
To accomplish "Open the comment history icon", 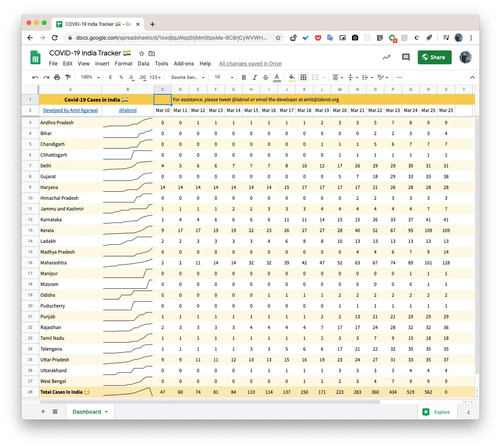I will pyautogui.click(x=405, y=57).
